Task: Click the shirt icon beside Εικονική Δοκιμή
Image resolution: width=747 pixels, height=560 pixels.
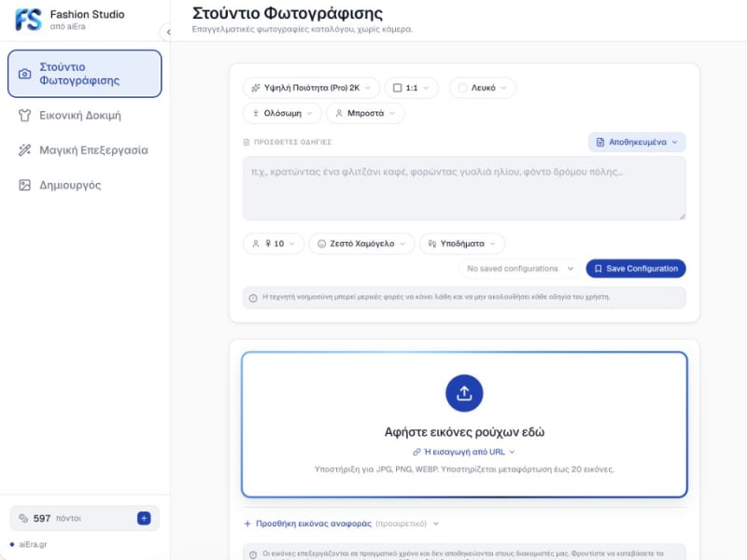Action: [25, 115]
